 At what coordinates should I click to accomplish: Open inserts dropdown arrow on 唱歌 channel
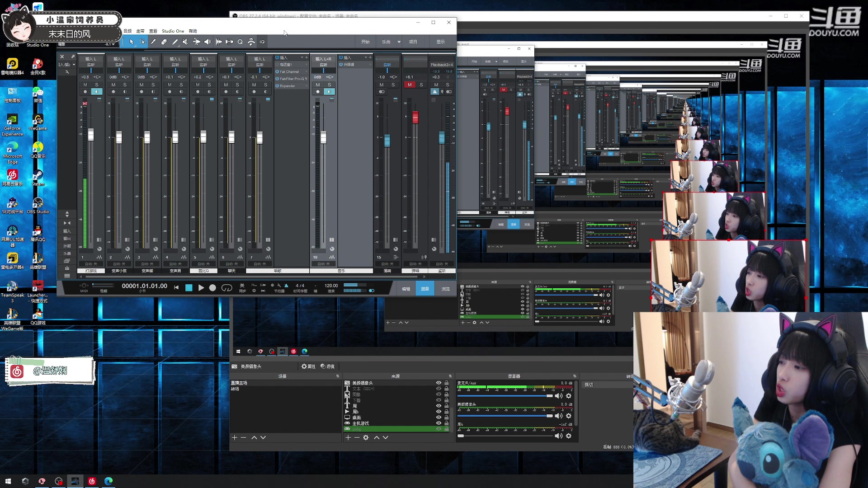point(302,57)
